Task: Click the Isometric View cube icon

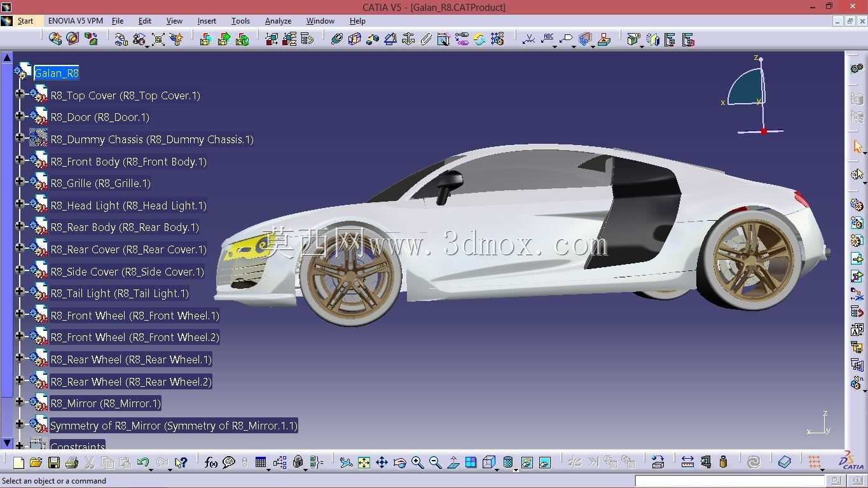Action: coord(488,463)
